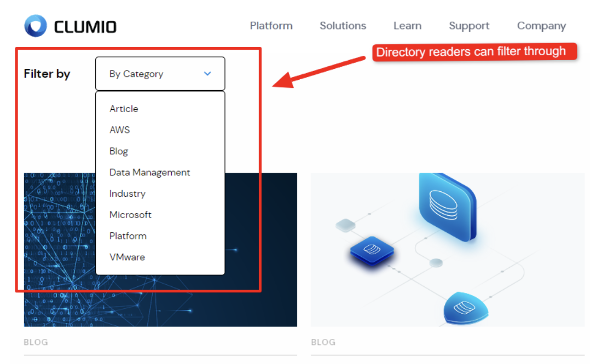Choose the AWS category option

point(119,130)
